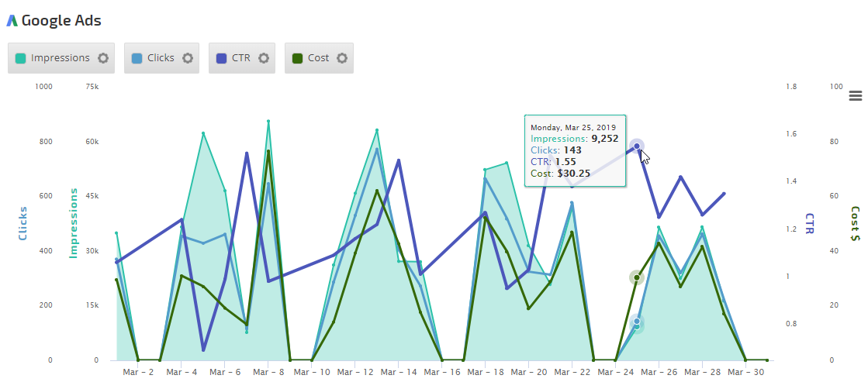
Task: Toggle the Clicks series legend label
Action: [161, 58]
